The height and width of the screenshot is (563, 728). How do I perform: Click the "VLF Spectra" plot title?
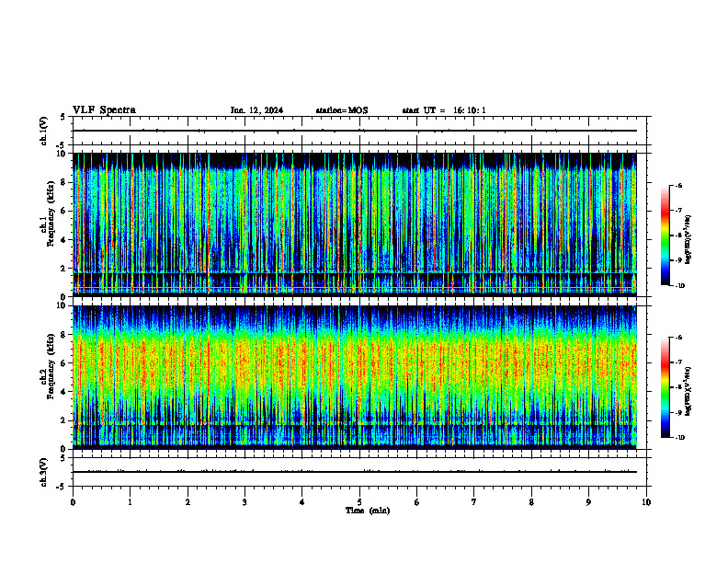104,110
